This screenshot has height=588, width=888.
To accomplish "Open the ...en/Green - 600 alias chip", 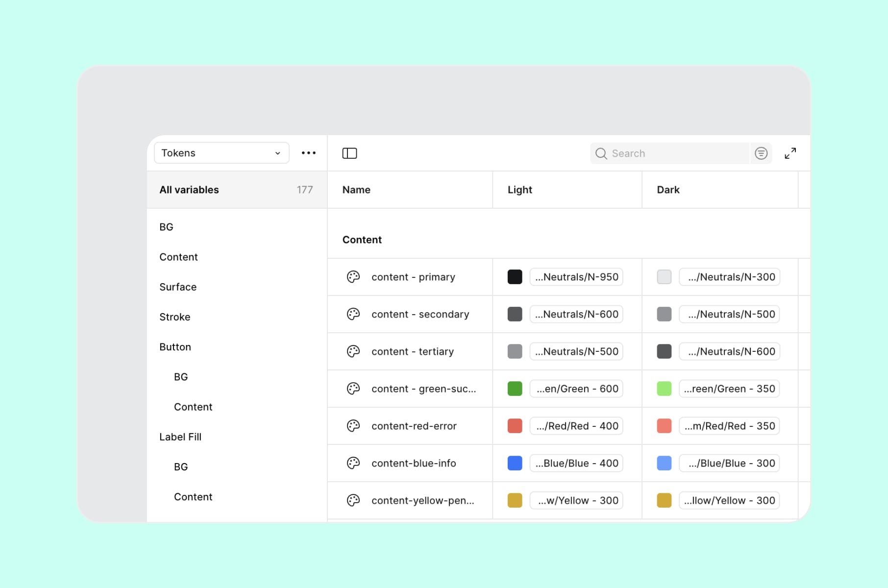I will pyautogui.click(x=576, y=389).
